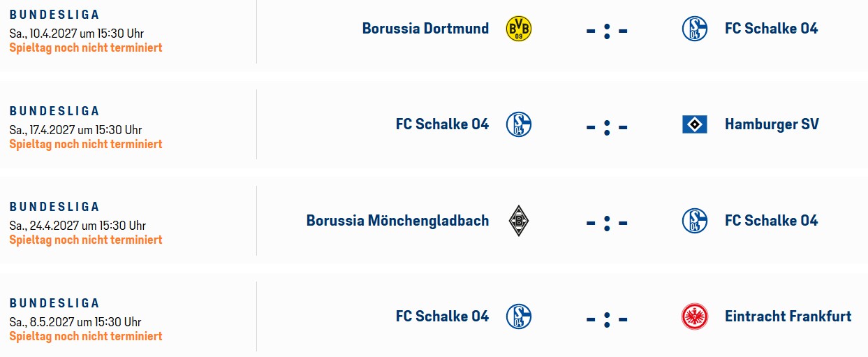This screenshot has width=868, height=357.
Task: Click Schalke crest in the Frankfurt match row
Action: click(519, 316)
